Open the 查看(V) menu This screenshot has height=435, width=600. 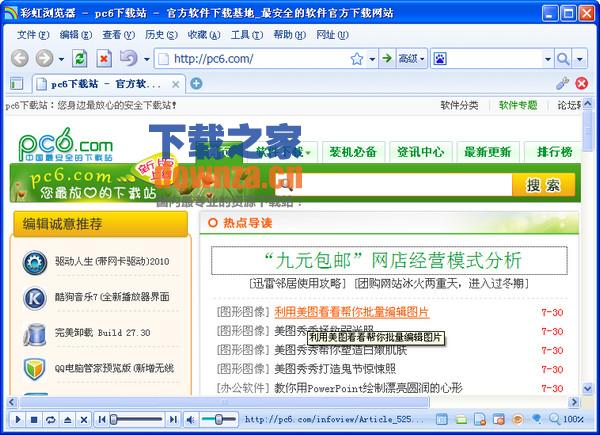click(119, 35)
